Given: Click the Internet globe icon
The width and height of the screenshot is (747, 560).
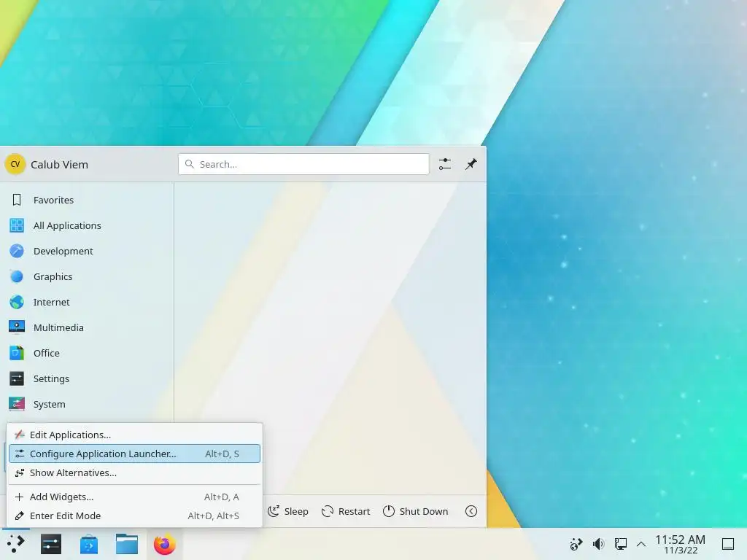Looking at the screenshot, I should click(17, 302).
